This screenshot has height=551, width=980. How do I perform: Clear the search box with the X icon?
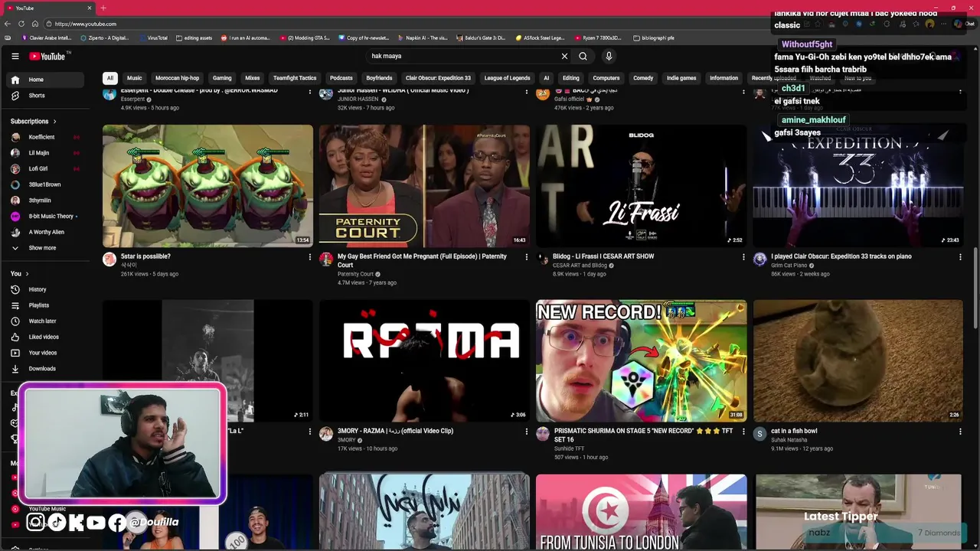click(564, 56)
